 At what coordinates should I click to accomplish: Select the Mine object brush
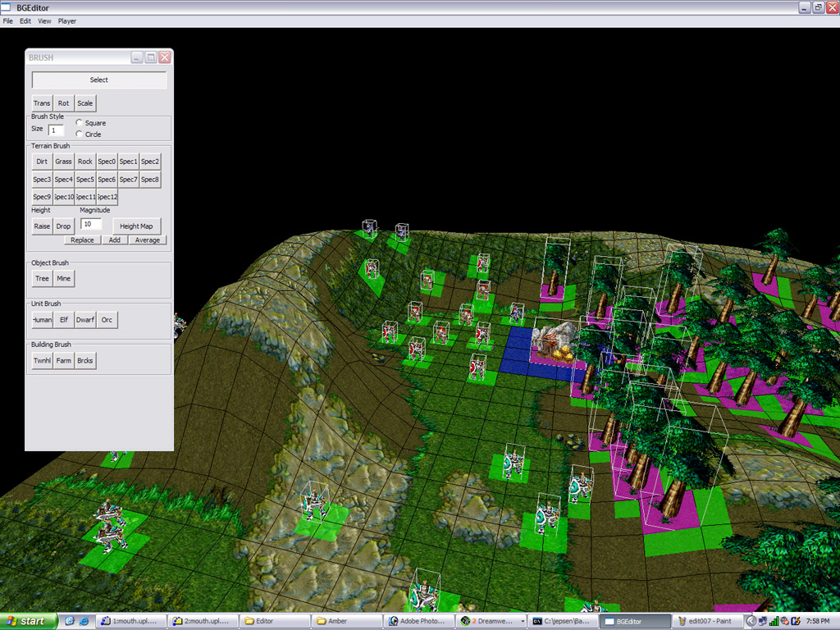click(63, 279)
